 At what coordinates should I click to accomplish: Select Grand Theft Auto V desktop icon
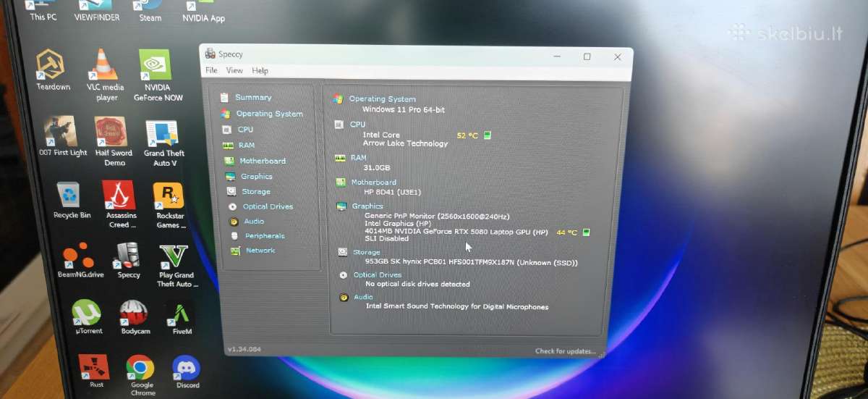[x=163, y=143]
